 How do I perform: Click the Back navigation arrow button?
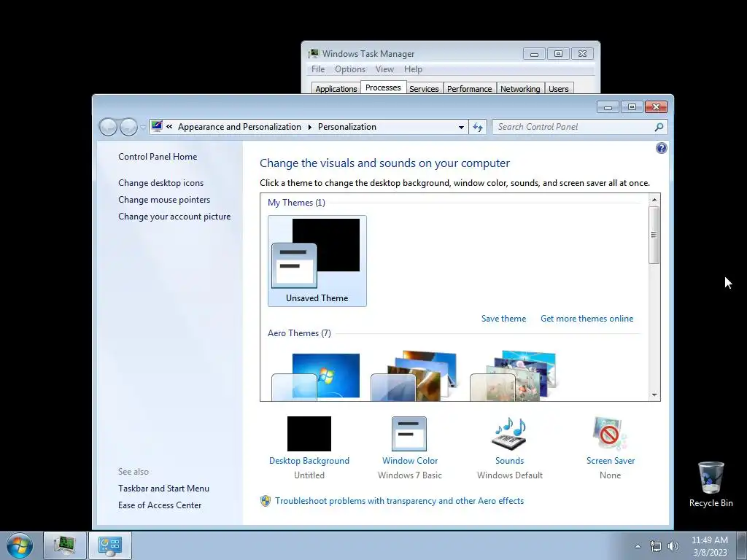(108, 127)
